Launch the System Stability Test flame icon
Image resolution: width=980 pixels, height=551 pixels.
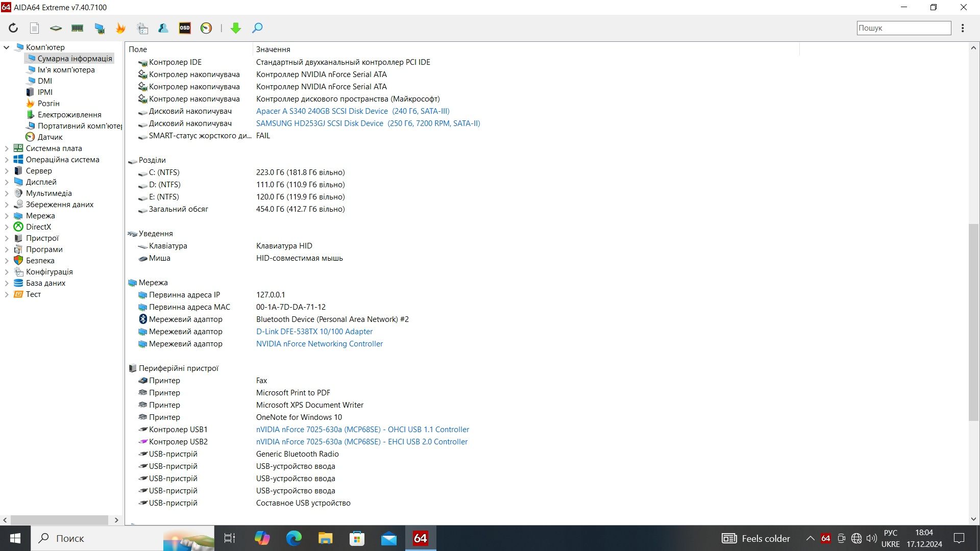click(x=120, y=28)
